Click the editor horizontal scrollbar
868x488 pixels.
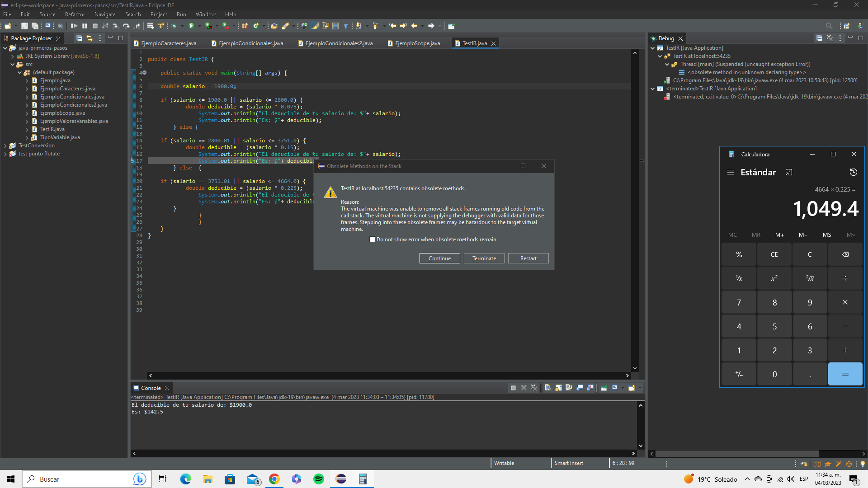389,375
